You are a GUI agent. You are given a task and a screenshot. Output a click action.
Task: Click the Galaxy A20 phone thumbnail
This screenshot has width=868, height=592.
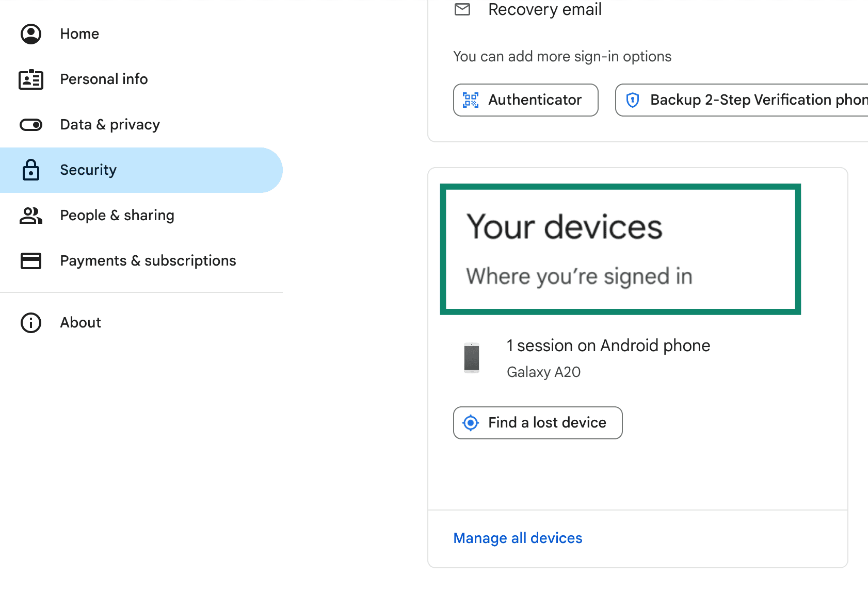[473, 358]
